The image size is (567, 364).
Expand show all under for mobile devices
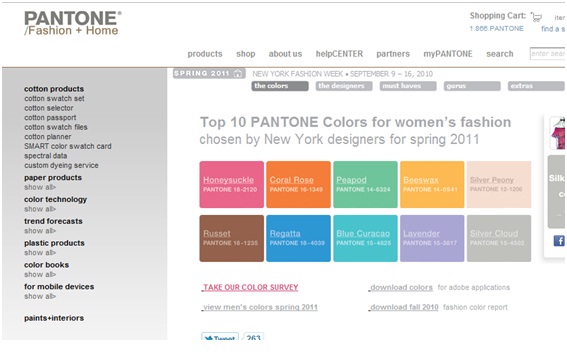point(40,296)
